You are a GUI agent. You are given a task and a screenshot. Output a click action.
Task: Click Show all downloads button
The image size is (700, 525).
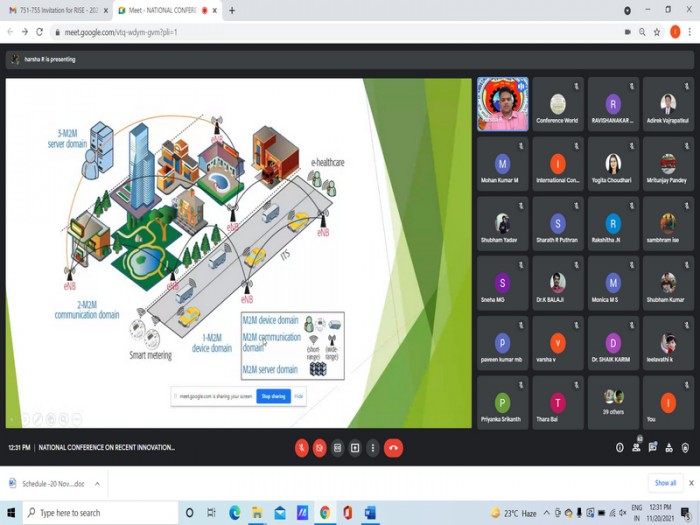(665, 483)
